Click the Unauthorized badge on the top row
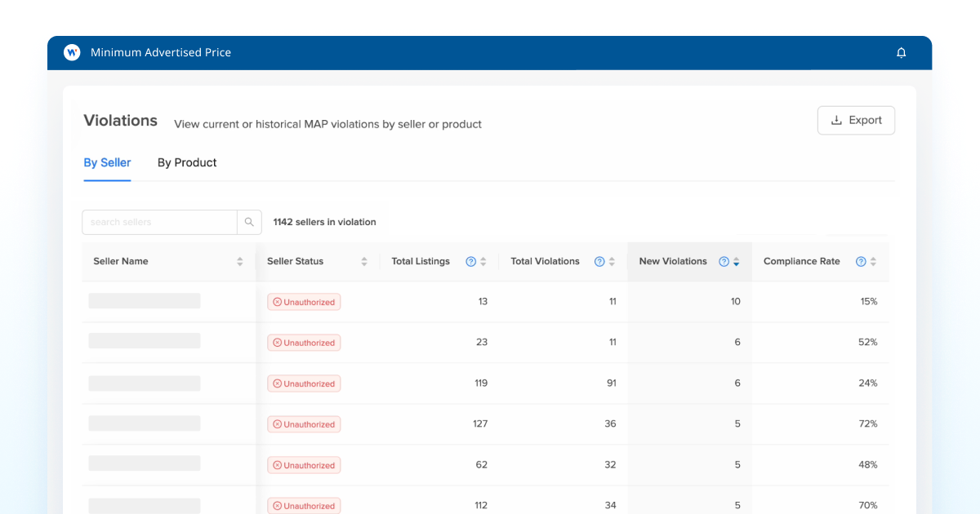Viewport: 980px width, 514px height. tap(304, 302)
